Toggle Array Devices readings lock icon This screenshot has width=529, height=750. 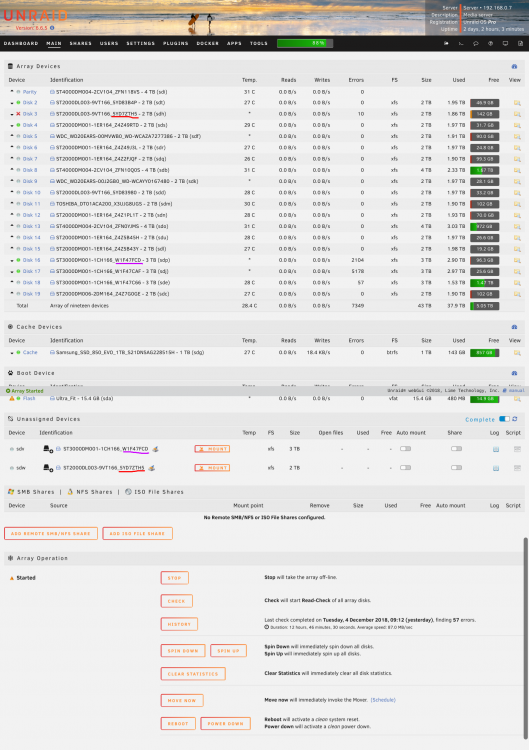(514, 66)
